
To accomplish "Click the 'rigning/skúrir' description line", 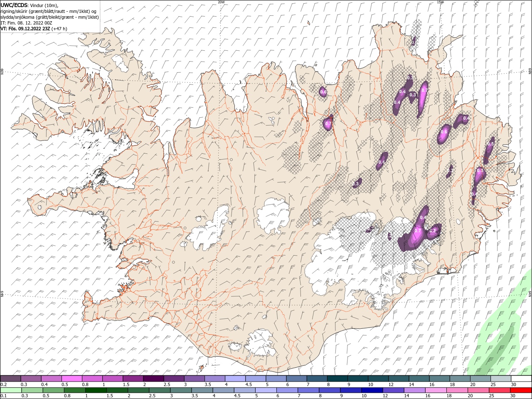I will click(x=48, y=11).
